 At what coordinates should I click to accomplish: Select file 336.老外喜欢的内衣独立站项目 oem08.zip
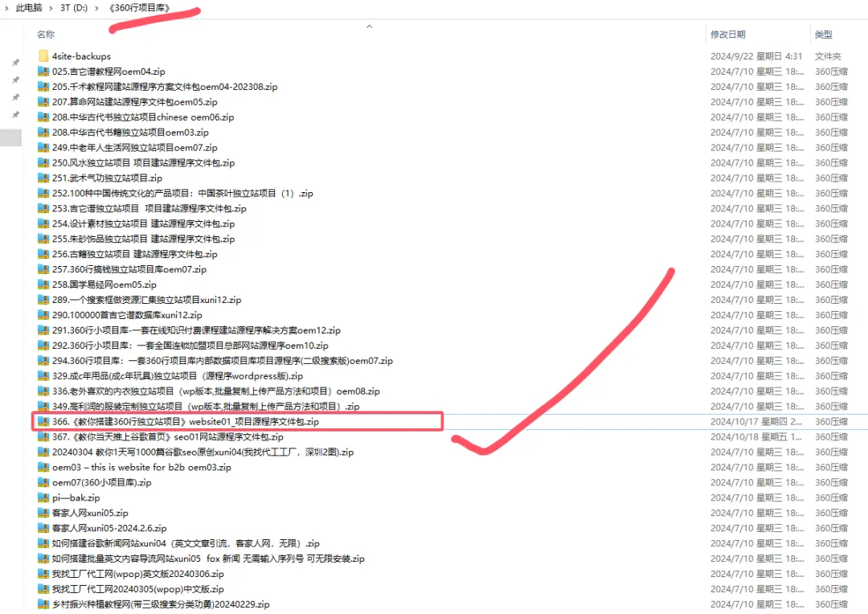point(216,391)
